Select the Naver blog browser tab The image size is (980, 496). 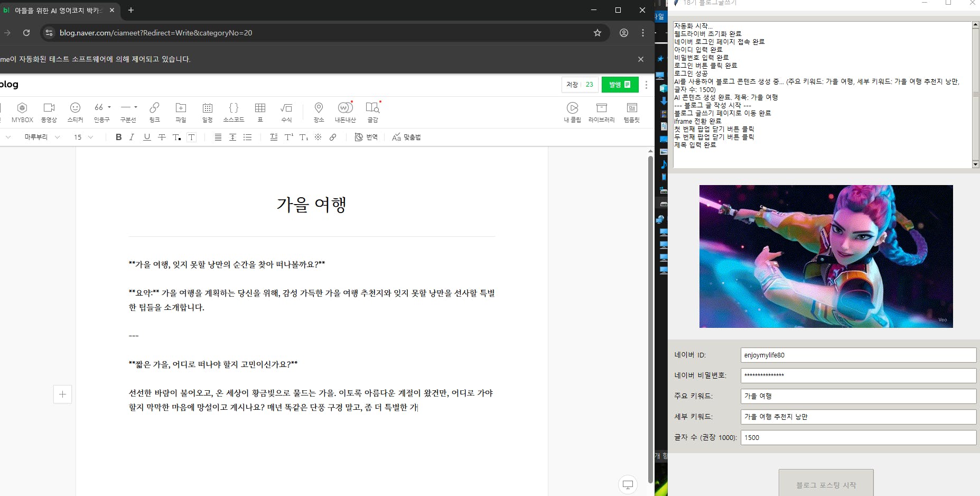pyautogui.click(x=58, y=11)
